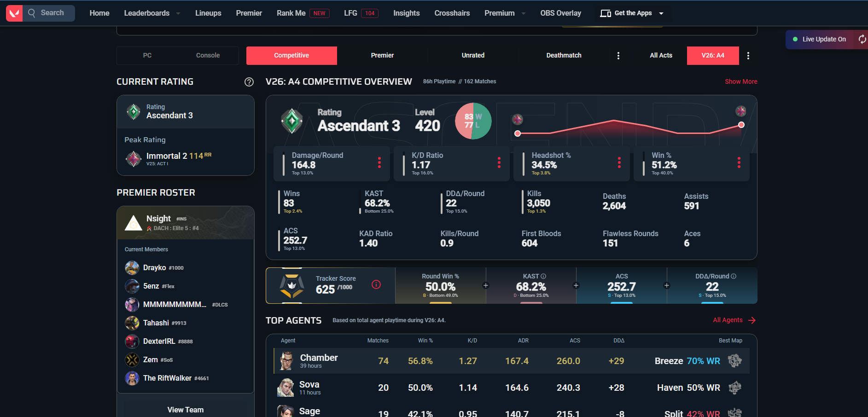The width and height of the screenshot is (868, 417).
Task: Click Tahashi's avatar in roster
Action: click(132, 323)
